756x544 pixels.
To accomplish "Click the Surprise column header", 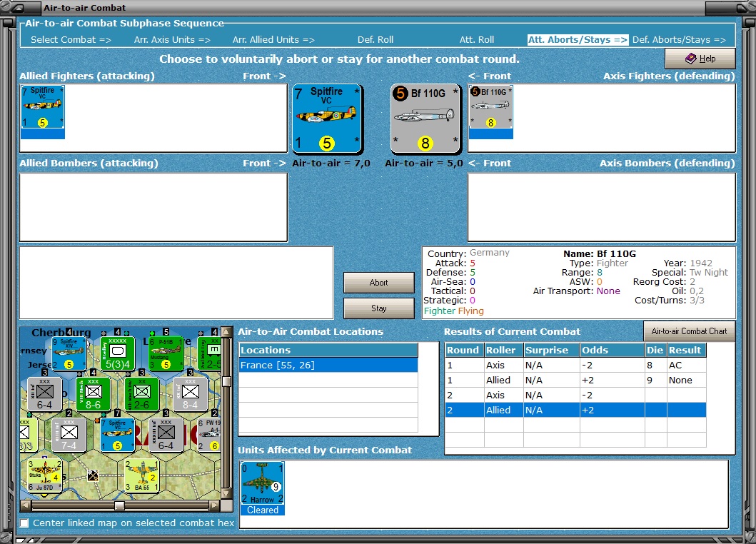I will 552,350.
